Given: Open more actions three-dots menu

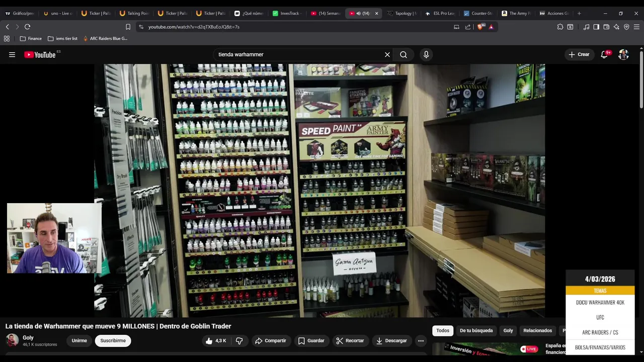Looking at the screenshot, I should (x=421, y=341).
